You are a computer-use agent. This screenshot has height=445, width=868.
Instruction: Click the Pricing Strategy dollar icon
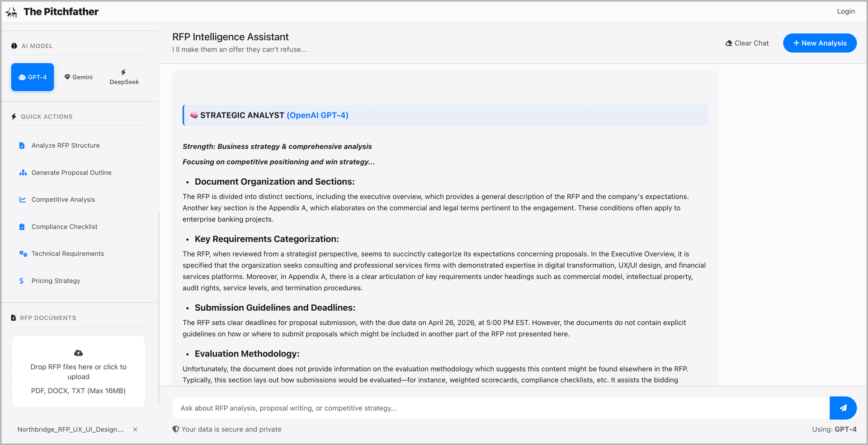22,281
